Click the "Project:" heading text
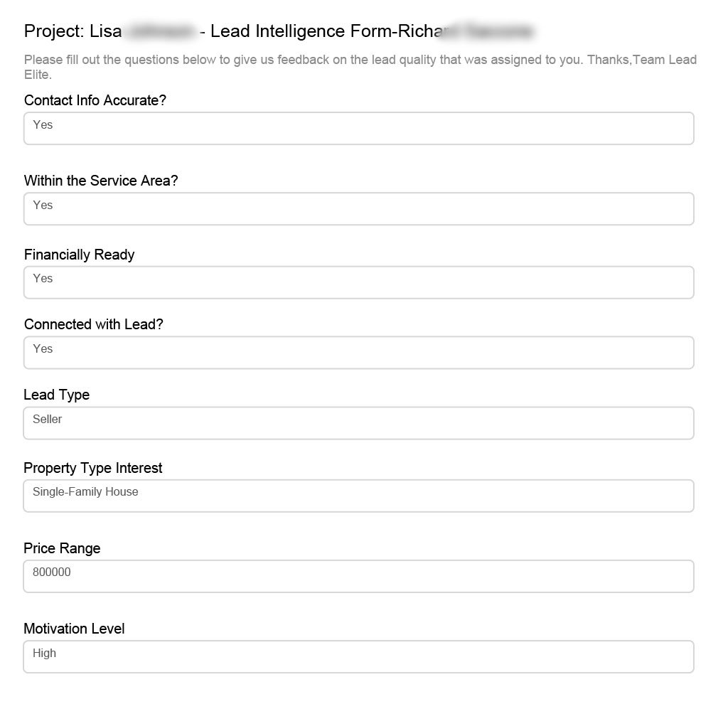This screenshot has width=728, height=704. 54,31
